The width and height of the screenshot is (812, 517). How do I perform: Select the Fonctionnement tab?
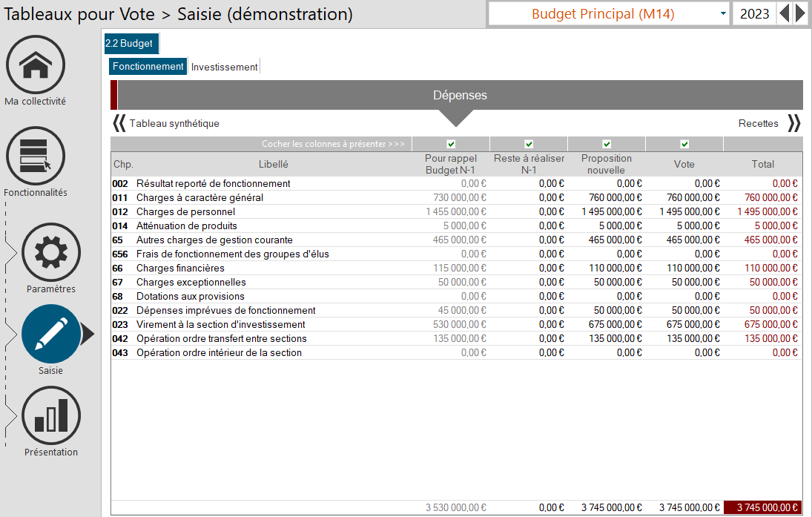[148, 67]
